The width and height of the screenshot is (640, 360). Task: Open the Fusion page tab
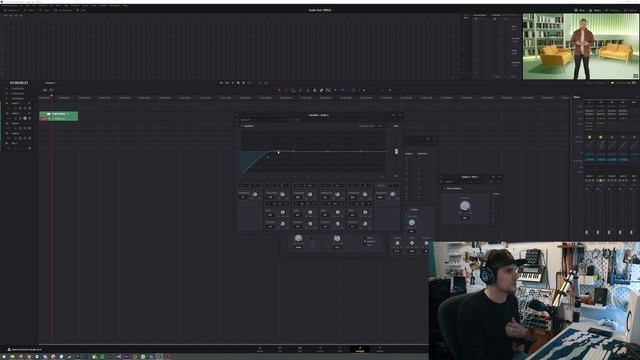(x=320, y=349)
